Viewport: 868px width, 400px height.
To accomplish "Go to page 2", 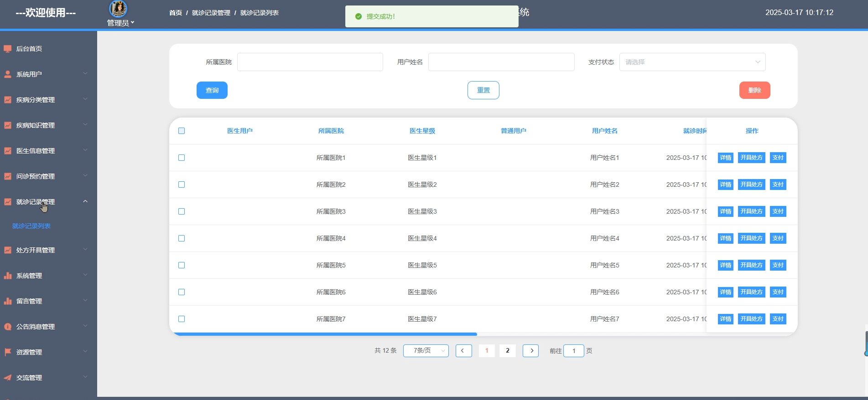I will click(508, 351).
